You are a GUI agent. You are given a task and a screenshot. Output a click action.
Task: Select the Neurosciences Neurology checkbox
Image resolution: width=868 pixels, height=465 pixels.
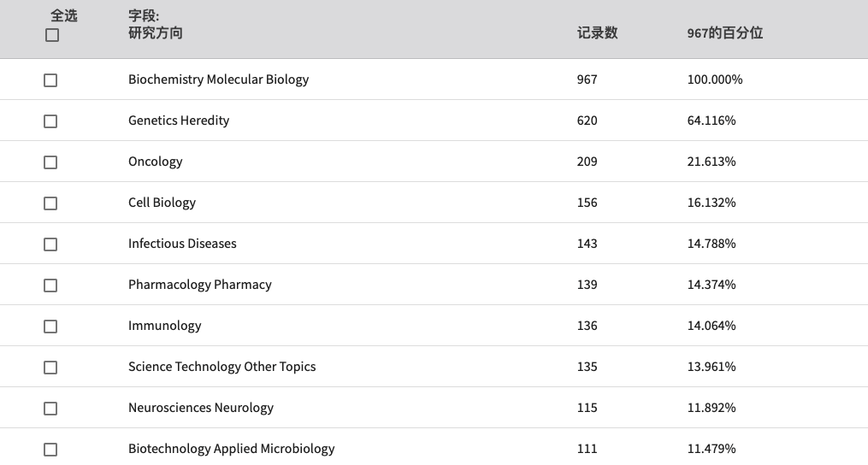coord(50,408)
